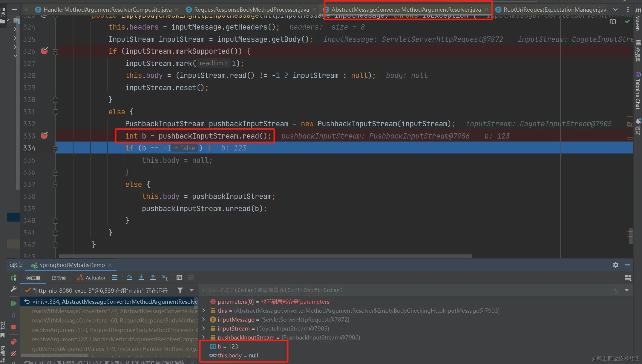Toggle the breakpoint on line 333
This screenshot has height=364, width=642.
point(44,136)
